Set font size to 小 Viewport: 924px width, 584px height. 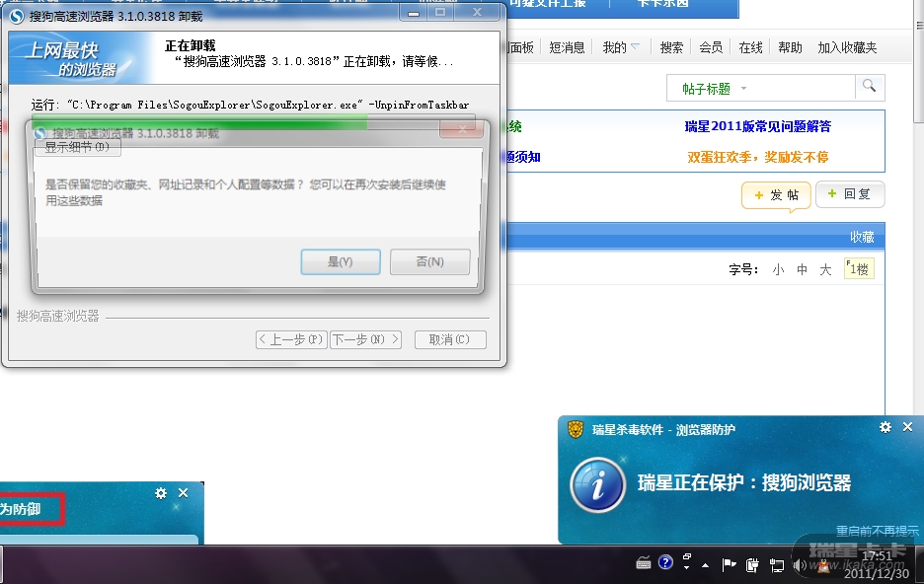pyautogui.click(x=779, y=269)
